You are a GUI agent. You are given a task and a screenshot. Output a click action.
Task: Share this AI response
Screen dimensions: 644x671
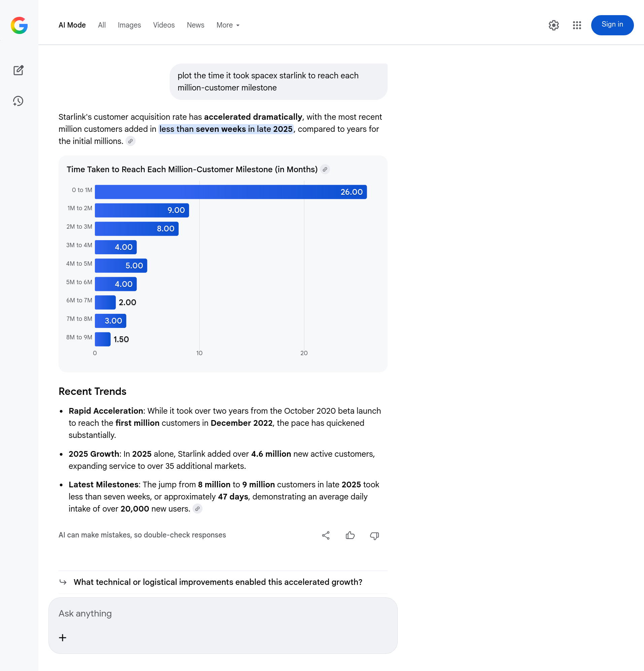(x=326, y=535)
